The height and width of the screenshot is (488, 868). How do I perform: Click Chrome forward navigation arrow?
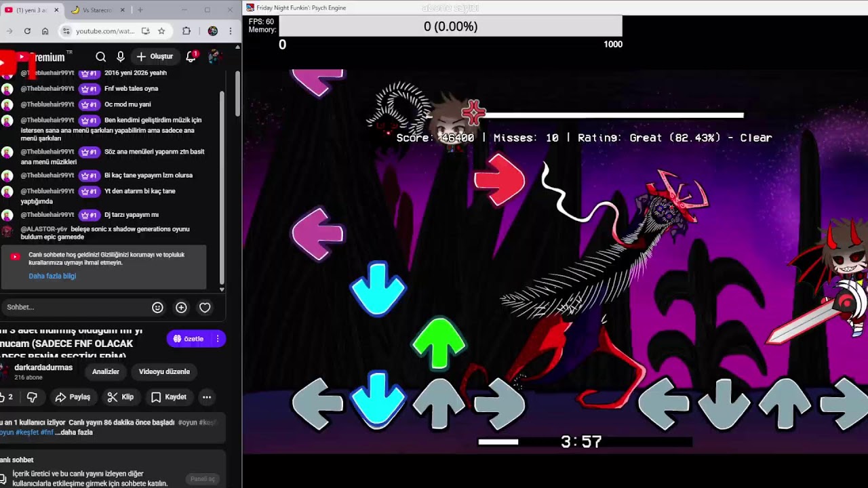(9, 31)
